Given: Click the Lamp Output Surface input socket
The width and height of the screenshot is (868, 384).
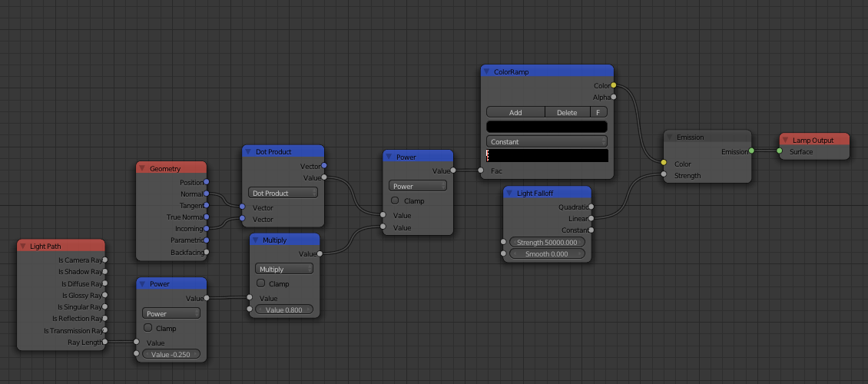Looking at the screenshot, I should (780, 151).
